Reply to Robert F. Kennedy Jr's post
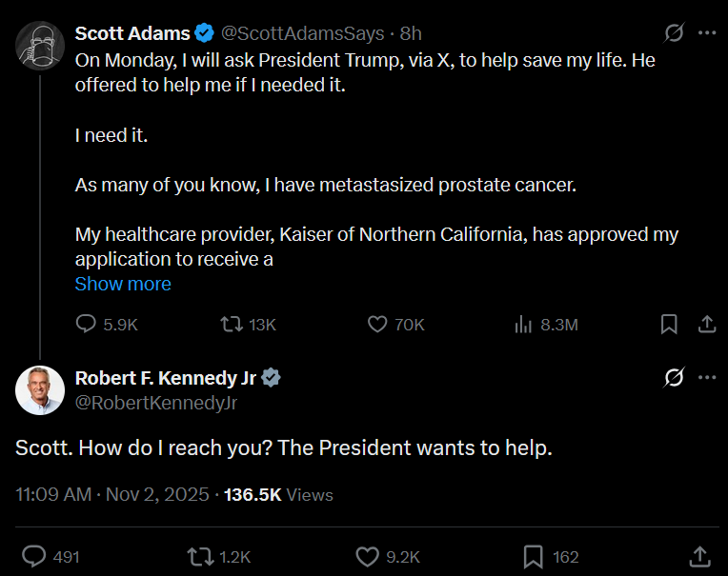The height and width of the screenshot is (576, 728). click(34, 556)
